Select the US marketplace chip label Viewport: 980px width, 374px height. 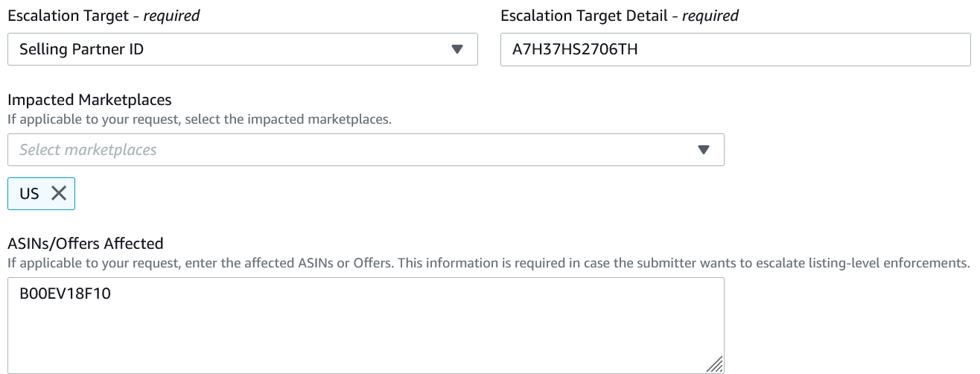click(29, 194)
